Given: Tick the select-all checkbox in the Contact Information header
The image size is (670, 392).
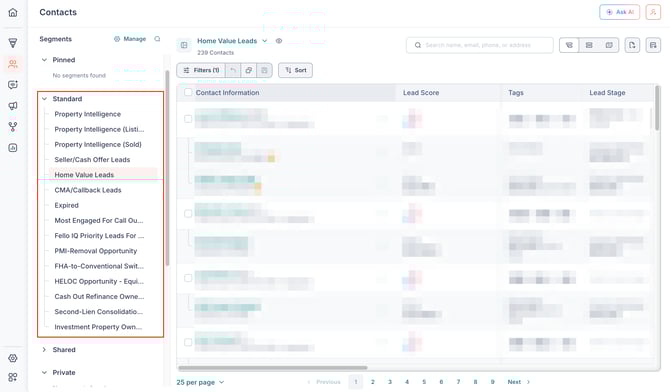Looking at the screenshot, I should 188,92.
